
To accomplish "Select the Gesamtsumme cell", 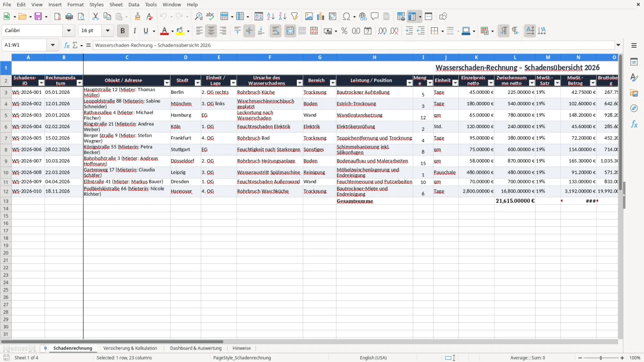I will pyautogui.click(x=375, y=201).
